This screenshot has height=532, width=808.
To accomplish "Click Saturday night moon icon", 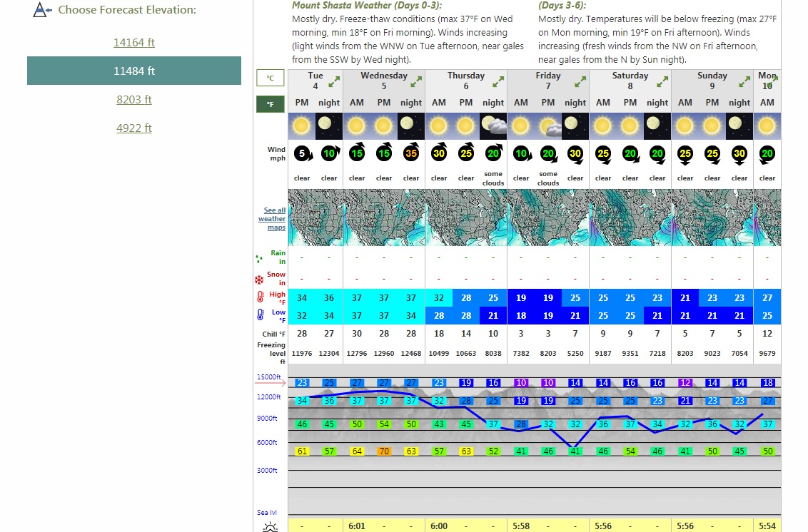I will pyautogui.click(x=657, y=126).
